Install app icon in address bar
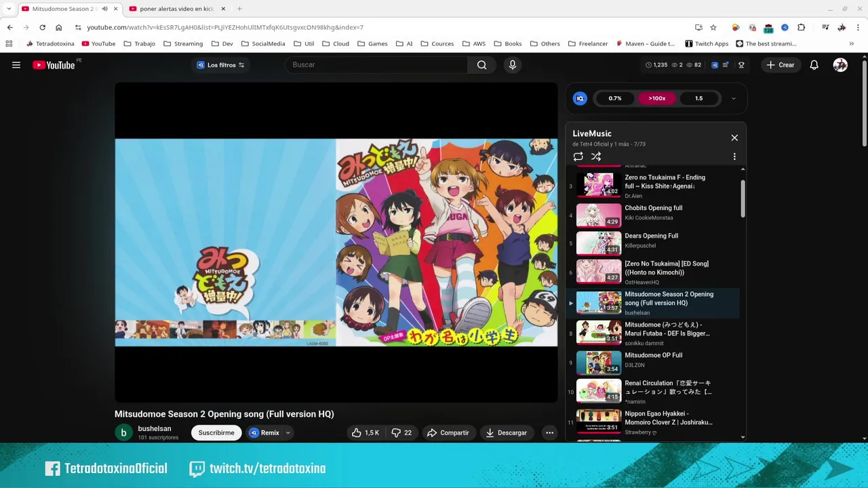 point(698,27)
